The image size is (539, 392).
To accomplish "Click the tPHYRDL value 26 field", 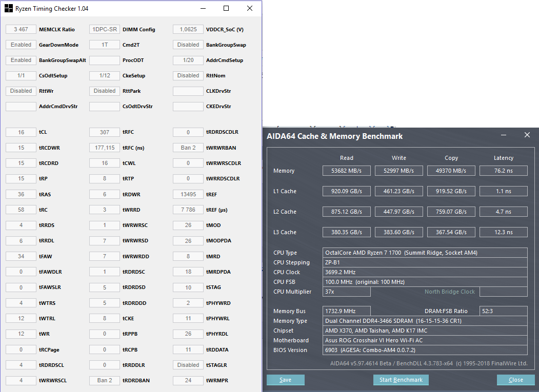I will click(188, 334).
